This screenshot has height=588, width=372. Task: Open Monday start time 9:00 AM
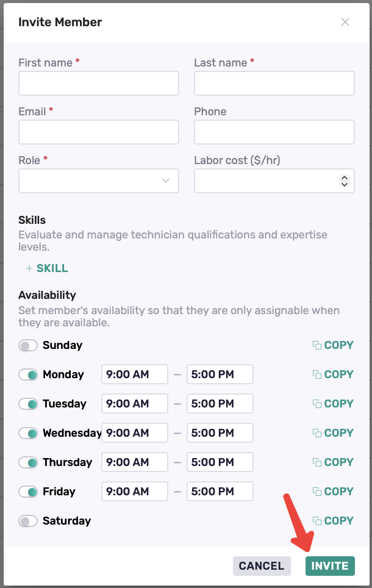135,375
